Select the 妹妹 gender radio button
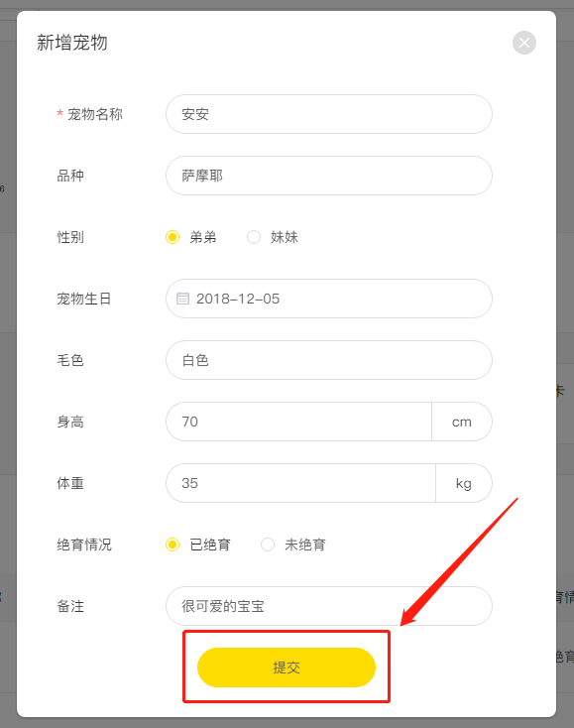This screenshot has height=728, width=574. coord(254,237)
